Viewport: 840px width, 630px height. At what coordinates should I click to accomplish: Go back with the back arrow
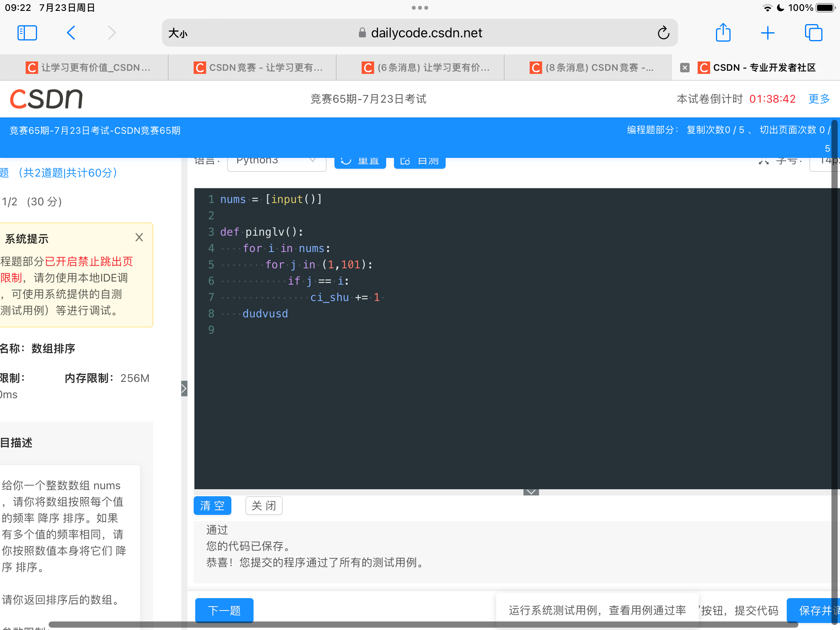[x=71, y=33]
